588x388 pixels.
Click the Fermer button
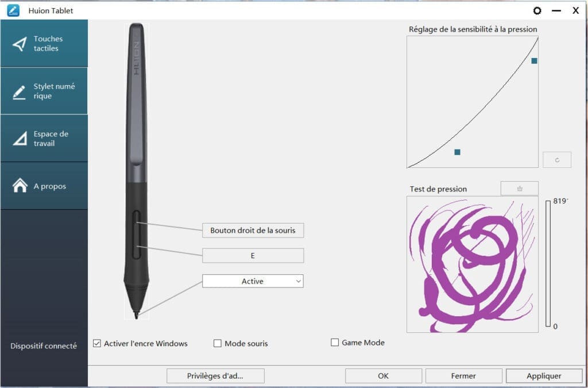point(463,375)
